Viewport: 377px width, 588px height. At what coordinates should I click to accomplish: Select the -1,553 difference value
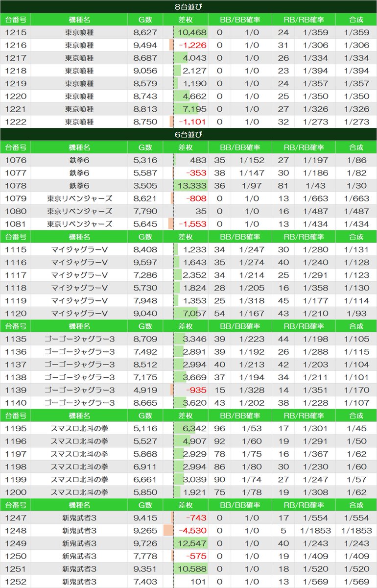[192, 223]
